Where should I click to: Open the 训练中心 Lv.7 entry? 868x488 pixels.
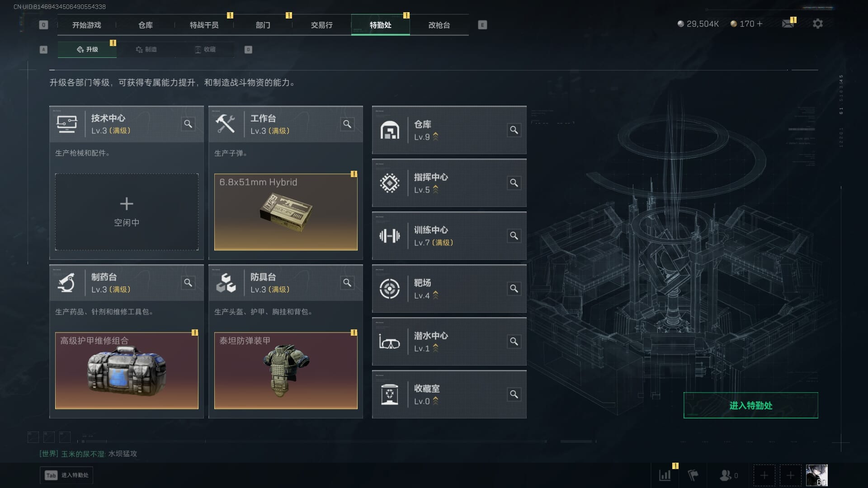tap(449, 236)
